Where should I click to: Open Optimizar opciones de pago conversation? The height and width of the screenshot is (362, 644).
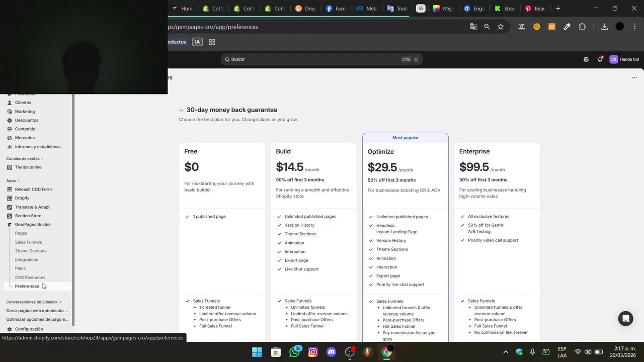37,319
